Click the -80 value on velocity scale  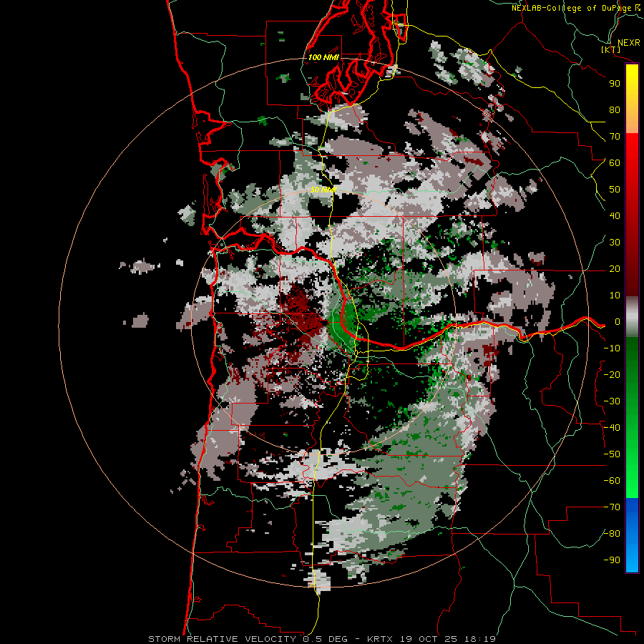pos(612,534)
